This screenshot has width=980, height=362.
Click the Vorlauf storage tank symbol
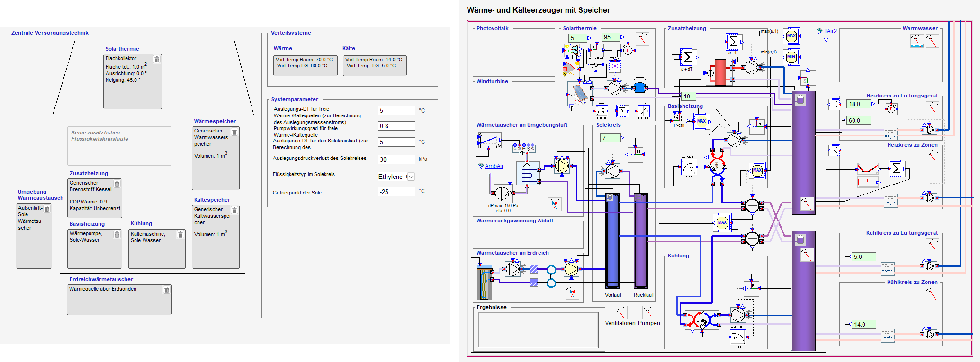pyautogui.click(x=612, y=240)
